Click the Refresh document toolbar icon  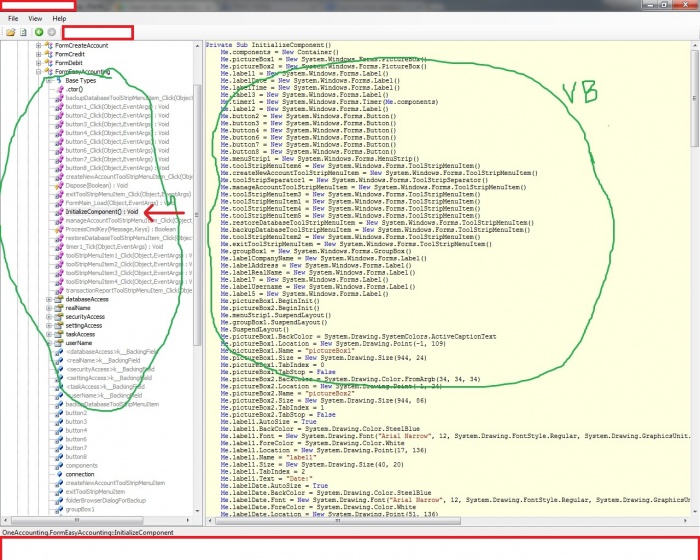pos(23,32)
